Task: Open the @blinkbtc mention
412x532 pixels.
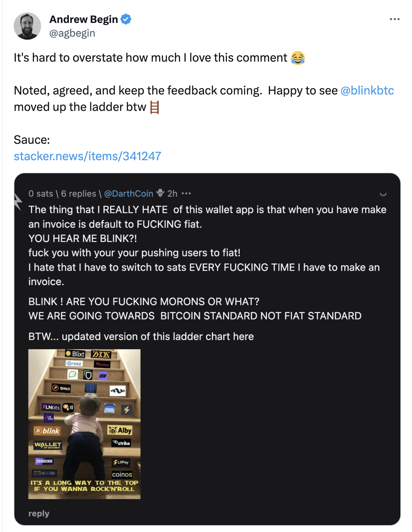Action: [367, 90]
